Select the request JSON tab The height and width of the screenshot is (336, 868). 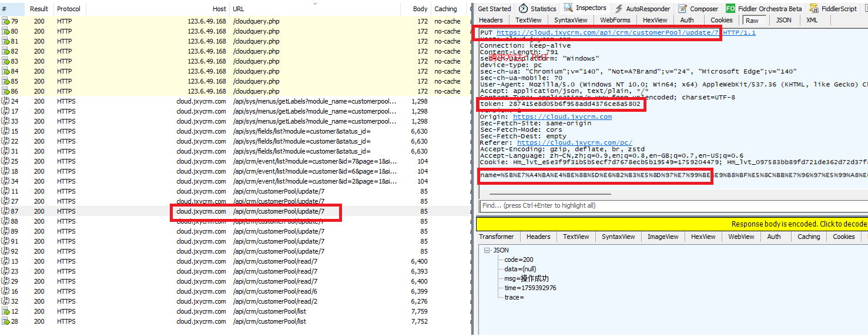coord(783,20)
